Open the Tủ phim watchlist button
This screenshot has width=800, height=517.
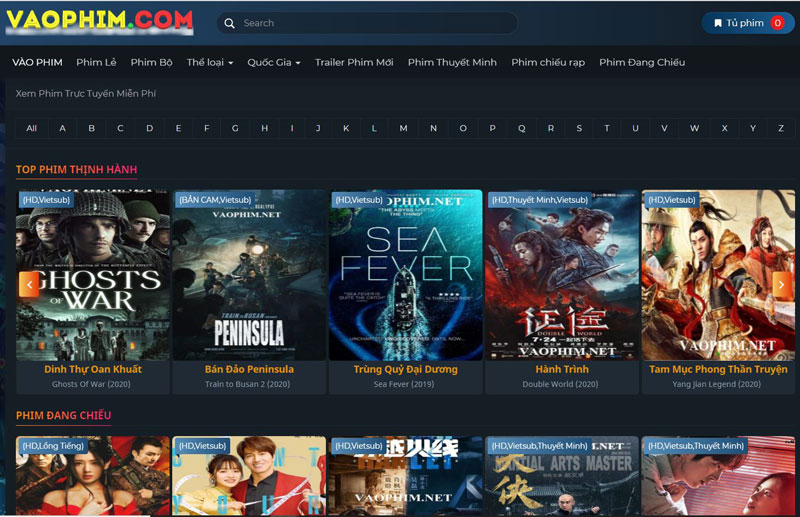[747, 23]
